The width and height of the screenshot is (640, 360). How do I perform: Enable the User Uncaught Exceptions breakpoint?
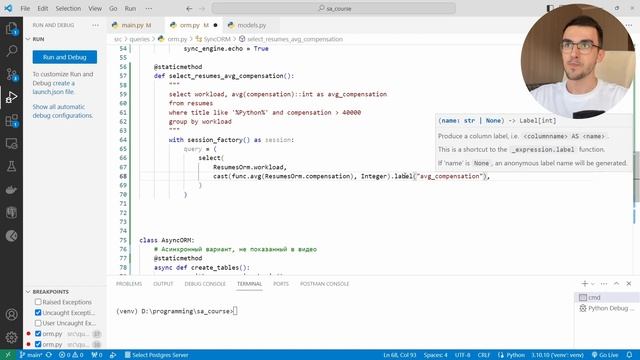[38, 323]
